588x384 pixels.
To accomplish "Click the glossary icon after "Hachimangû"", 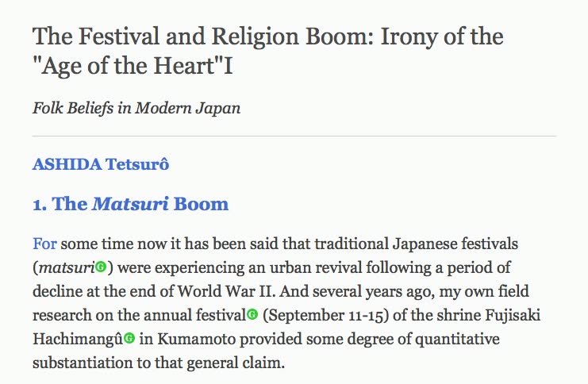I will click(x=129, y=338).
